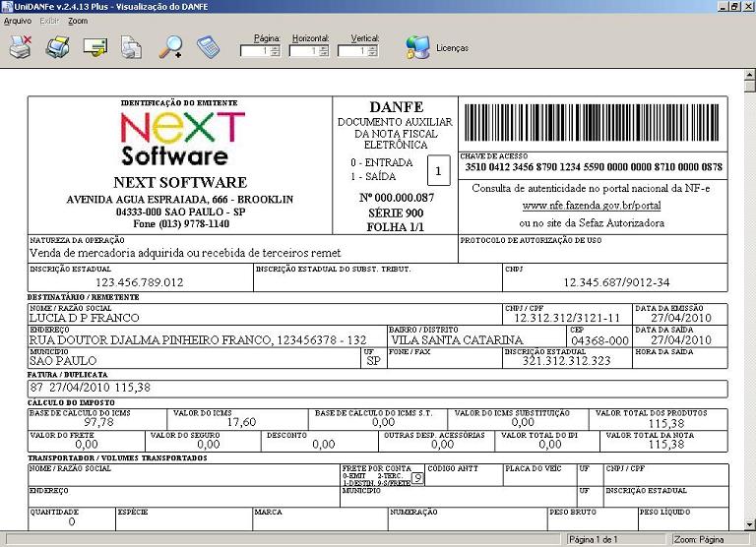Click Inscrição Estadual value 123.456.789.012
The width and height of the screenshot is (756, 547).
(x=140, y=282)
